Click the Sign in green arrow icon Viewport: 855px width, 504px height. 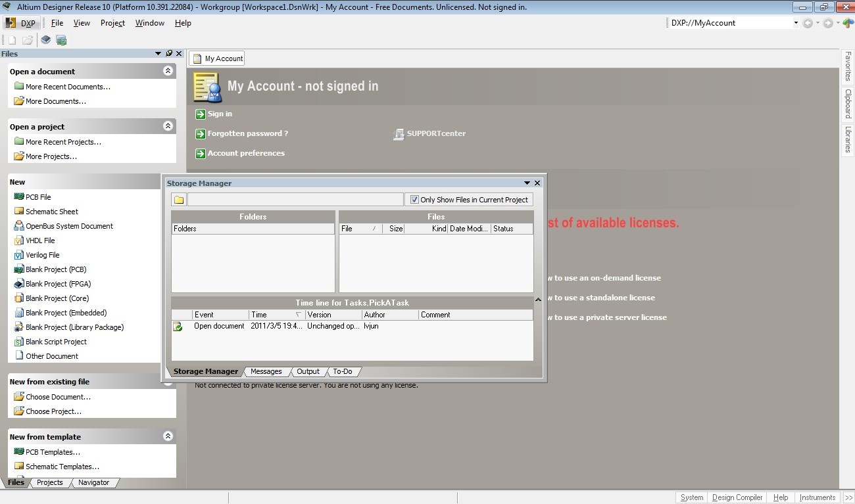tap(201, 114)
